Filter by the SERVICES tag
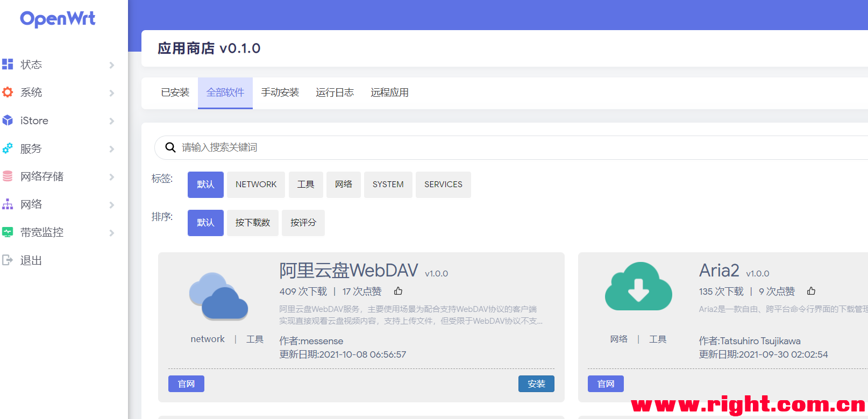868x419 pixels. (443, 184)
